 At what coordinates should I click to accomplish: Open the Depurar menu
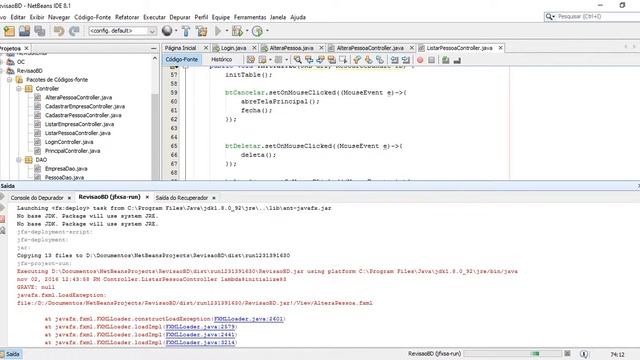pyautogui.click(x=180, y=17)
